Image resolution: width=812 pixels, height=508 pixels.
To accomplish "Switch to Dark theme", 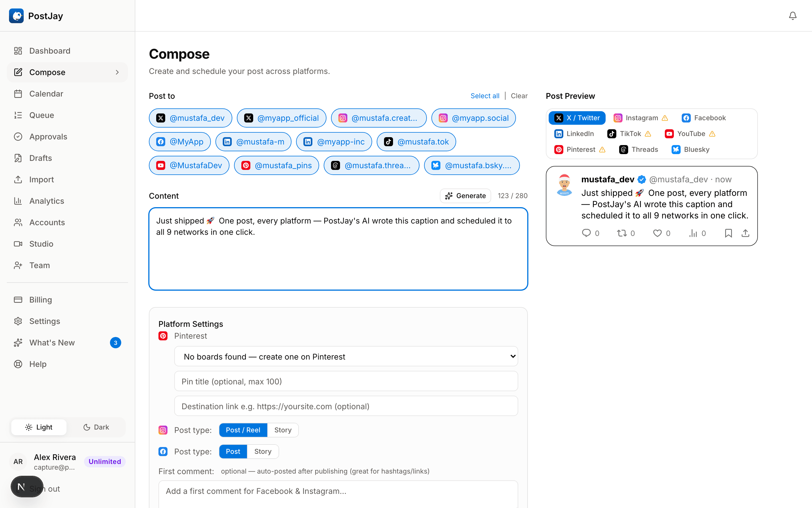I will click(x=96, y=427).
